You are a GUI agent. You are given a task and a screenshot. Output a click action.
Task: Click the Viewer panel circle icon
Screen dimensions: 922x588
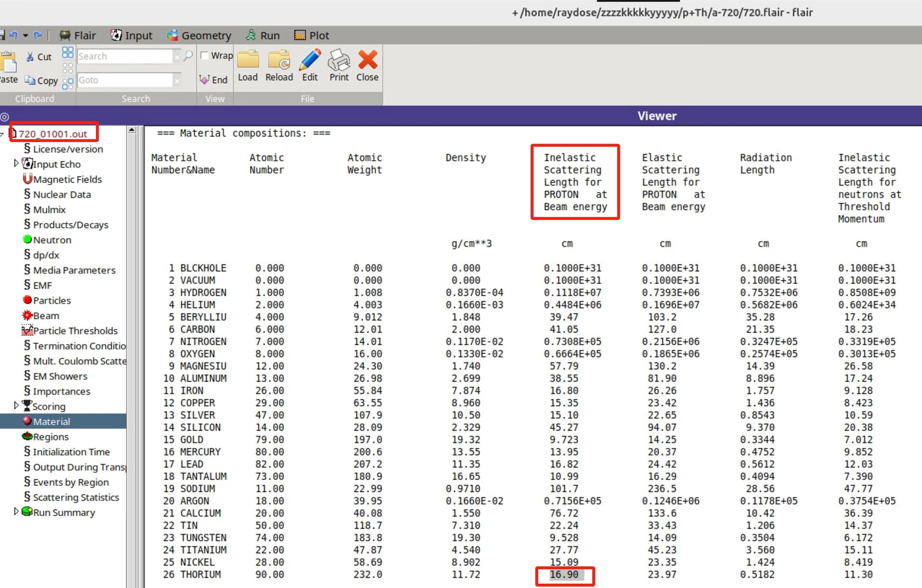click(5, 117)
